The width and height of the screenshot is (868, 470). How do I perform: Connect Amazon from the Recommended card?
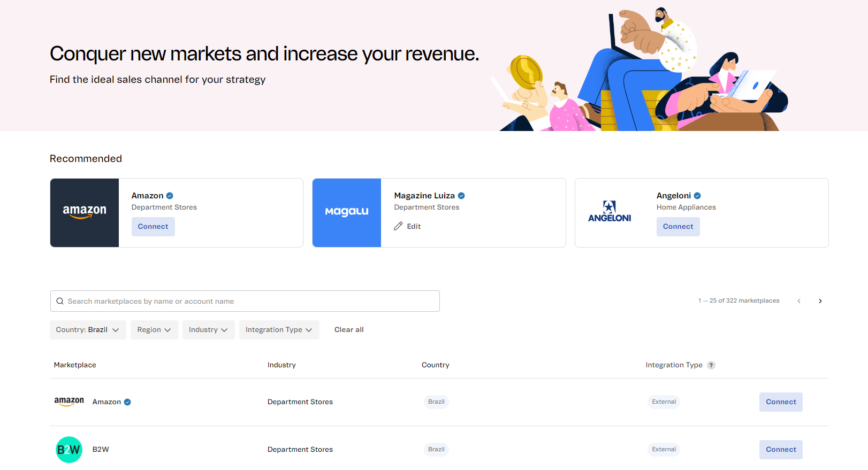[153, 227]
